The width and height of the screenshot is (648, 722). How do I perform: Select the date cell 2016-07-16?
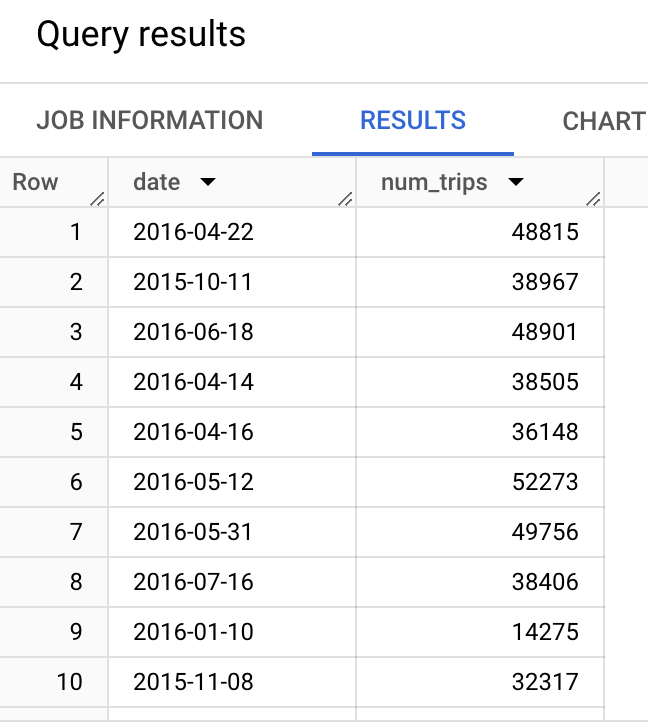[193, 582]
